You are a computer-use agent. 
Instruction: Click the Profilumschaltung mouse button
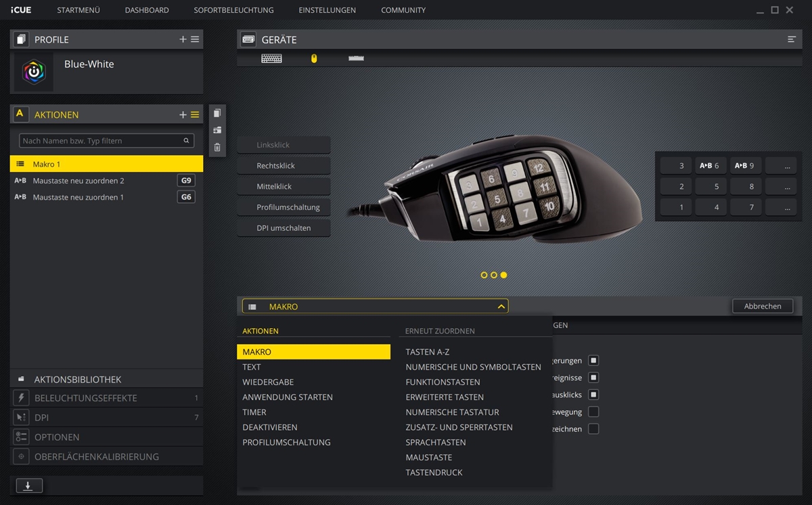[284, 207]
